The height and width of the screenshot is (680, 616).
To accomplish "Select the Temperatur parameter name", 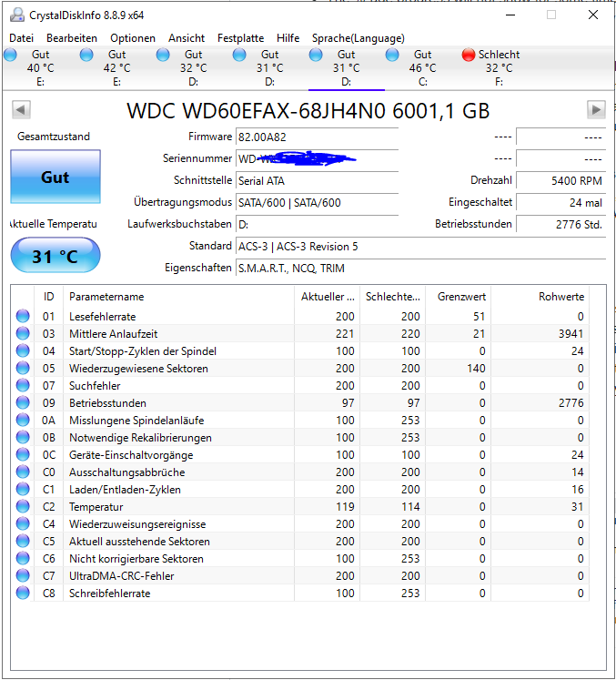I will [x=96, y=507].
